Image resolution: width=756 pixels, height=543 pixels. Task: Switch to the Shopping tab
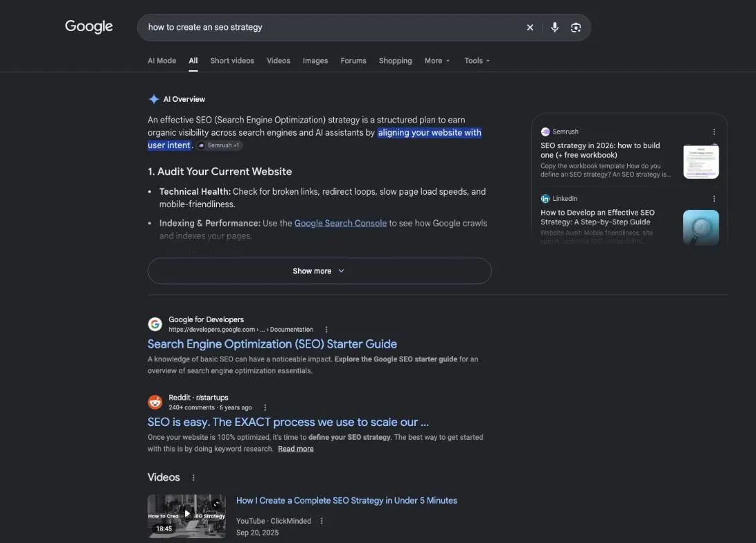(396, 61)
